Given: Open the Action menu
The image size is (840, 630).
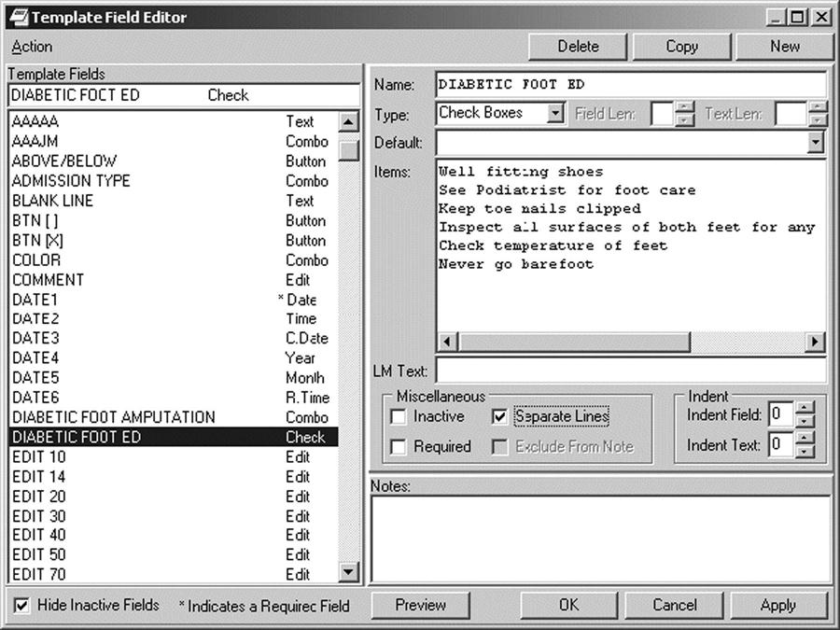Looking at the screenshot, I should click(x=32, y=47).
